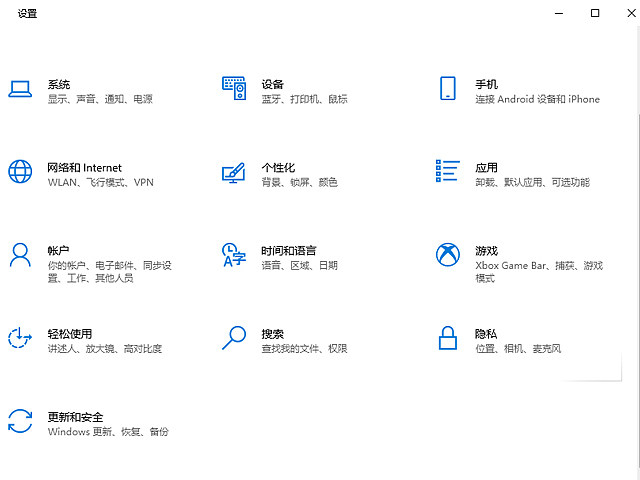640x480 pixels.
Task: Open the 隐私 settings title
Action: click(486, 334)
